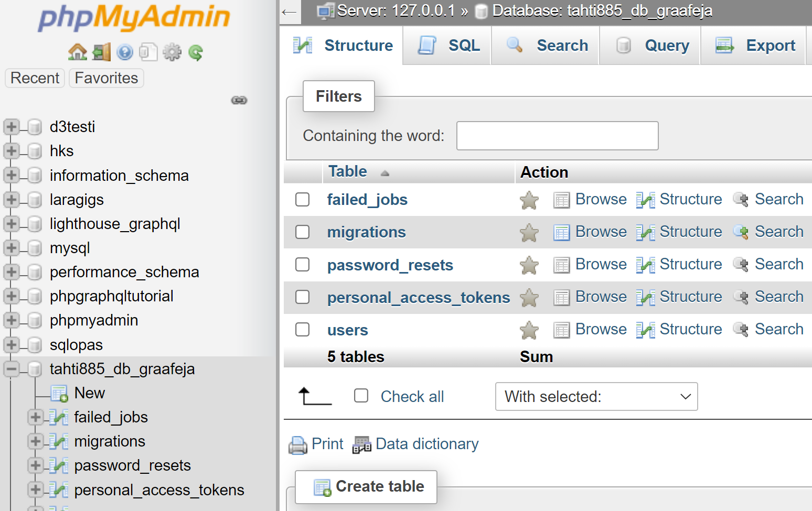Open the users table link
Image resolution: width=812 pixels, height=511 pixels.
pyautogui.click(x=347, y=330)
